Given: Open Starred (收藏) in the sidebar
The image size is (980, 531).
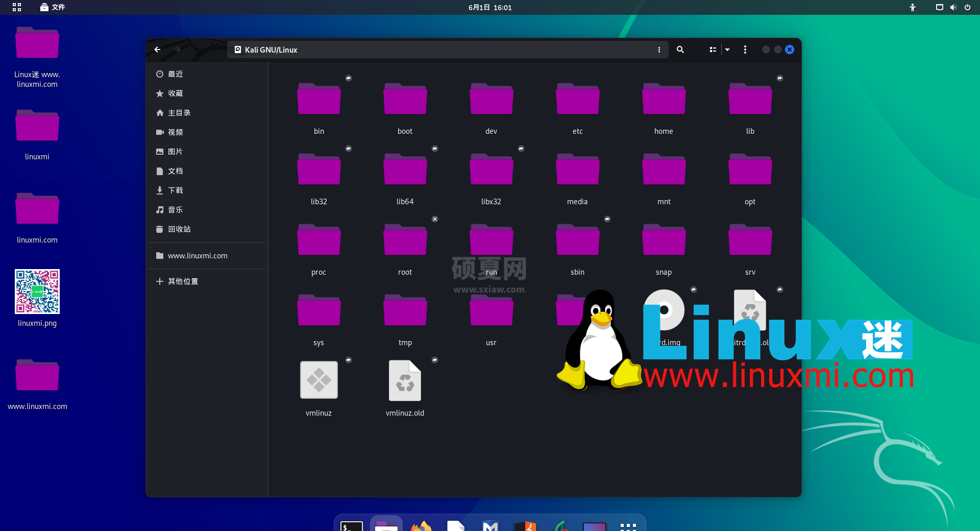Looking at the screenshot, I should click(207, 93).
